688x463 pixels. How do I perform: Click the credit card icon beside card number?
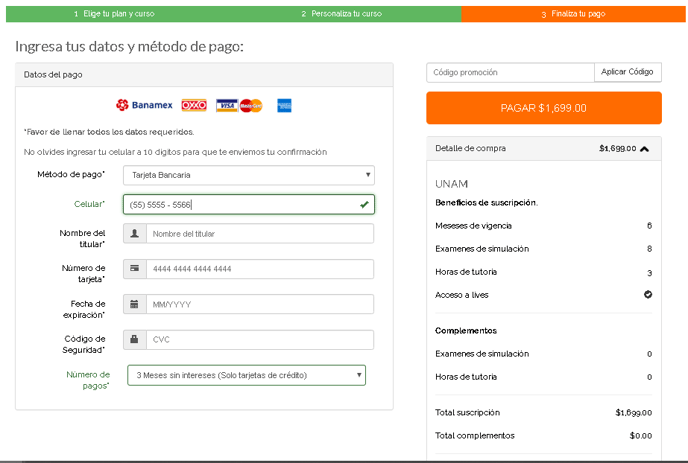pyautogui.click(x=135, y=269)
